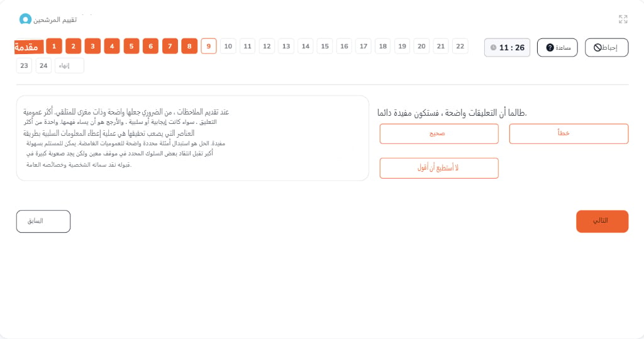Jump to question 10

point(228,46)
